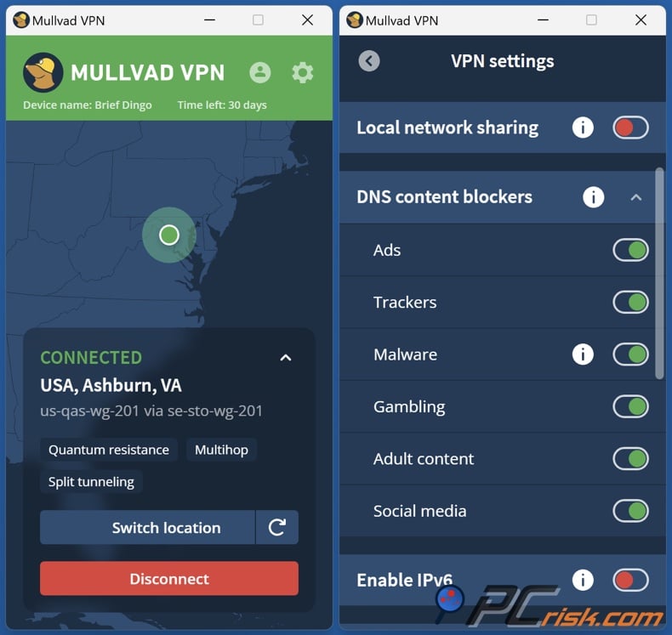
Task: Click 'Time left: 30 days' text
Action: 222,105
